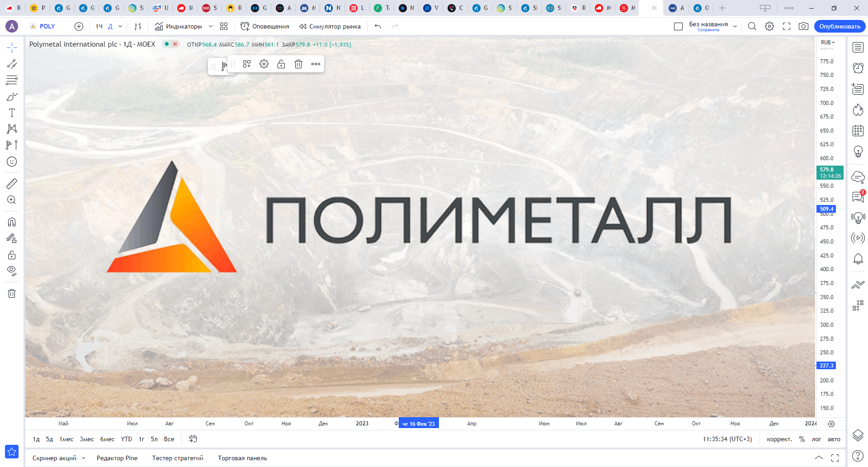Select YTD date range
The image size is (868, 467).
pos(127,439)
